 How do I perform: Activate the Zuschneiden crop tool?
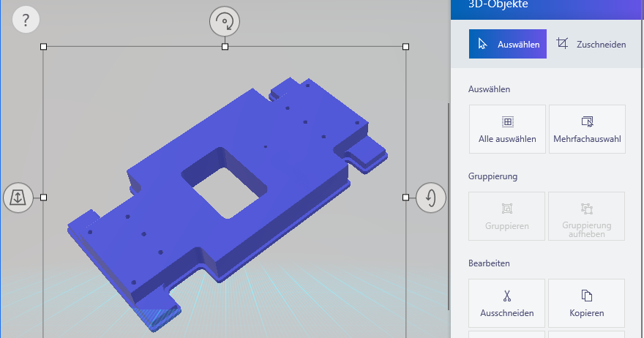click(x=591, y=44)
